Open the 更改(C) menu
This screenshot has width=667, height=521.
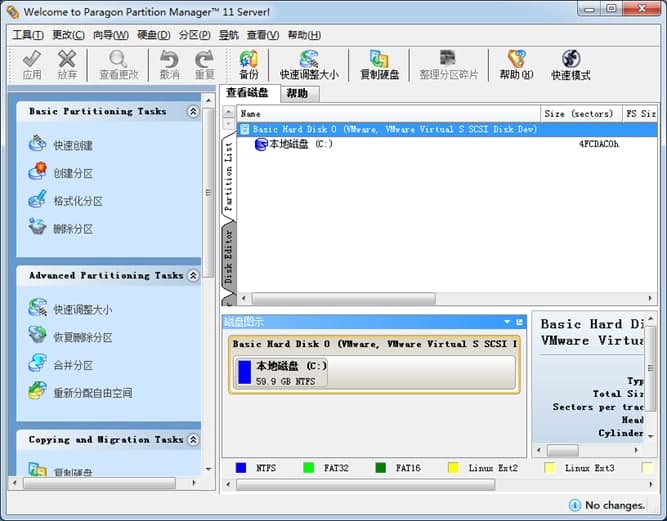pyautogui.click(x=68, y=35)
